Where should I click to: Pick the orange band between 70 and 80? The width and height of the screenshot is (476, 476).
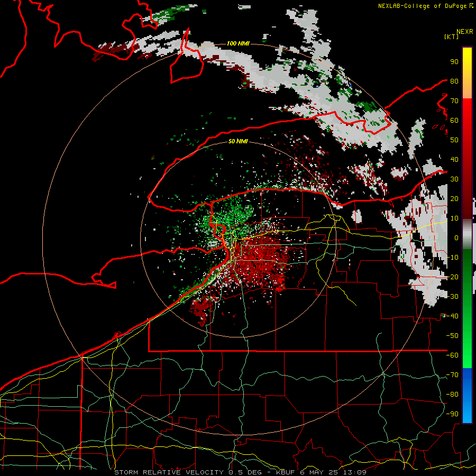[x=467, y=90]
